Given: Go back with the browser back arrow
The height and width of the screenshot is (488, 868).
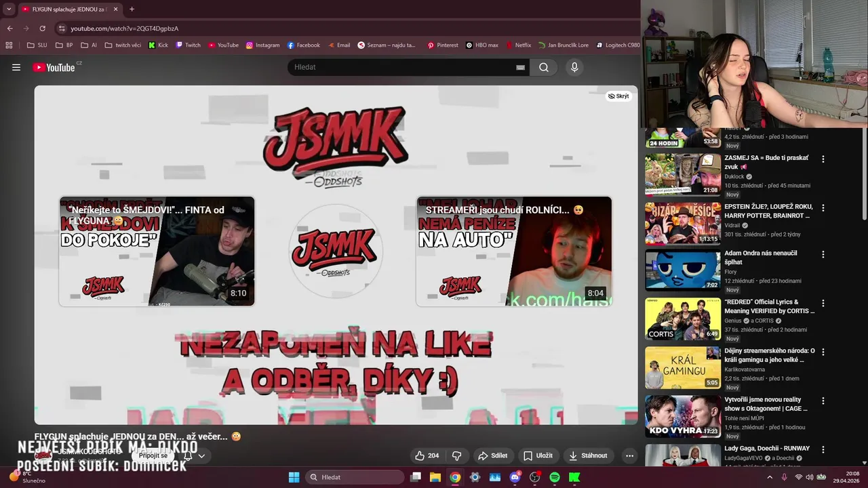Looking at the screenshot, I should pyautogui.click(x=9, y=28).
